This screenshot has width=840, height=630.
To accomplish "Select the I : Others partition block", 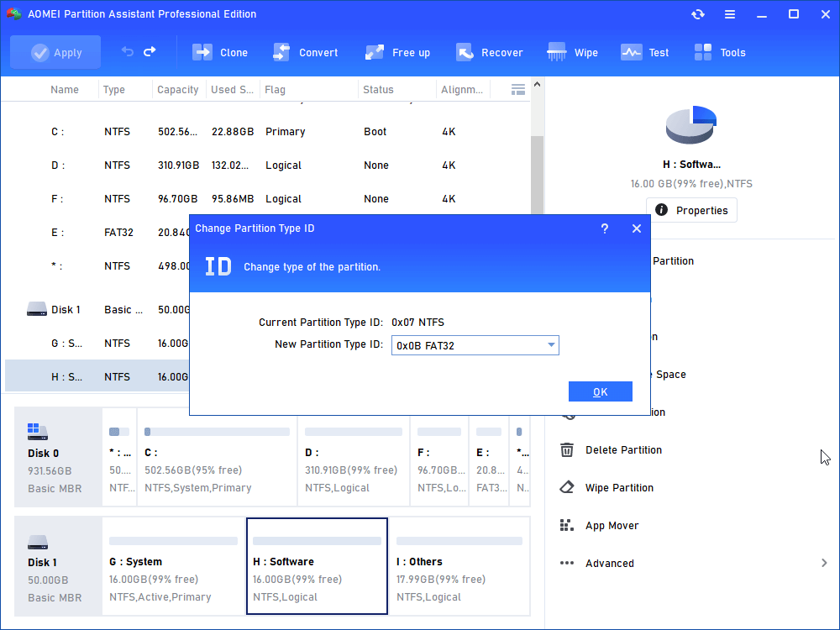I will pos(459,566).
